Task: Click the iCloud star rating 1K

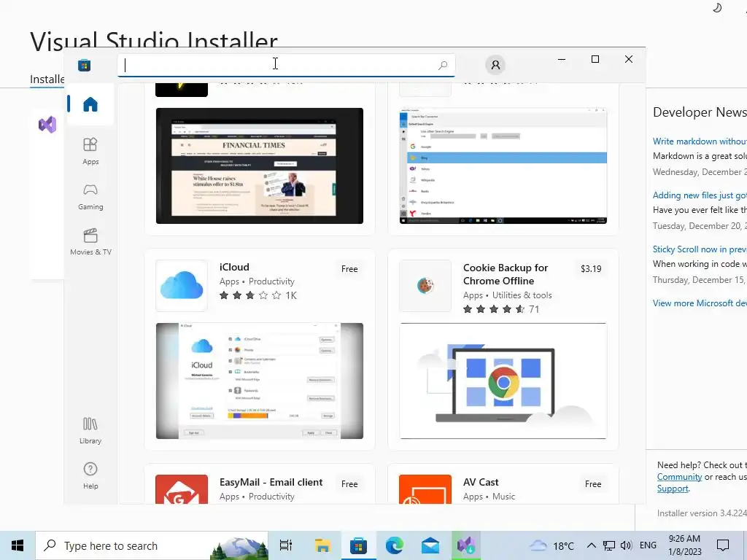Action: [258, 296]
